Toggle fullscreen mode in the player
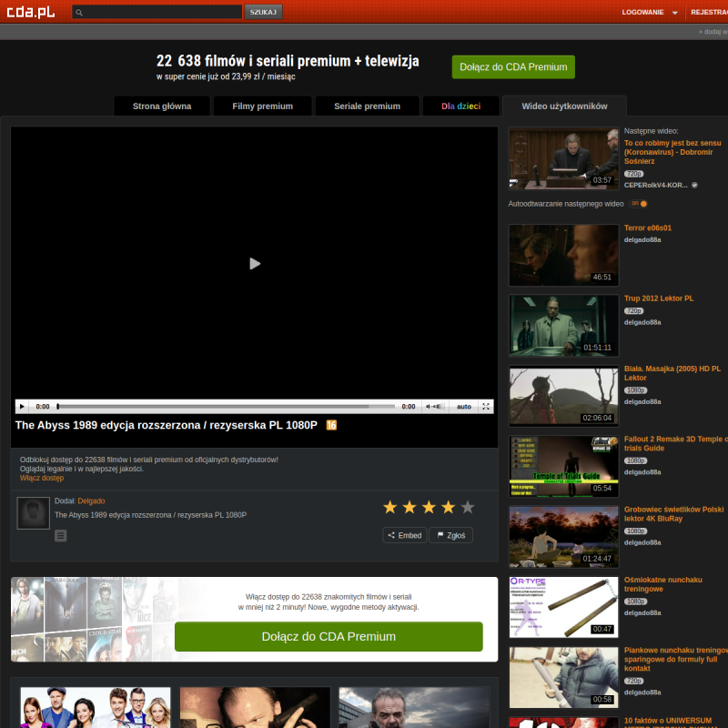 tap(486, 407)
